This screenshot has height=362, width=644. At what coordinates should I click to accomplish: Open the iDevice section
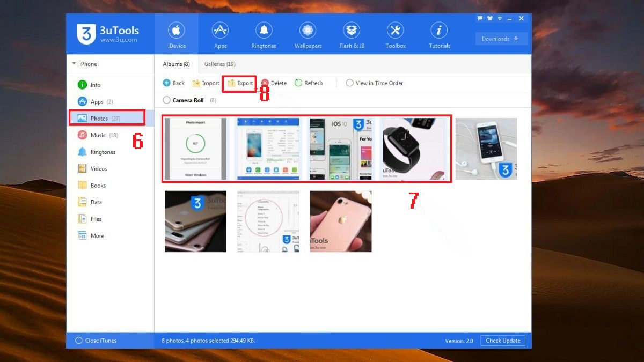[x=177, y=35]
